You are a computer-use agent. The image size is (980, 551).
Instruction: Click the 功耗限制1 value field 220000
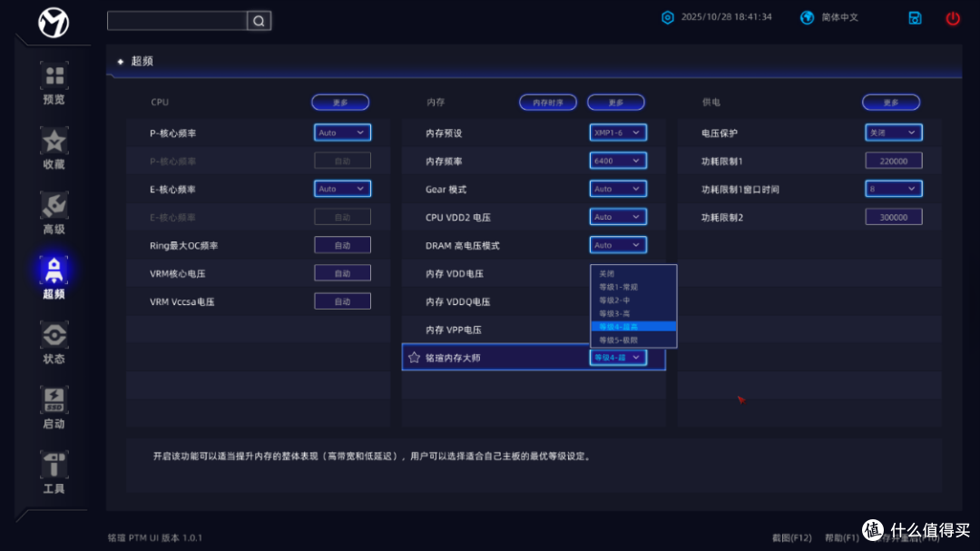point(893,161)
